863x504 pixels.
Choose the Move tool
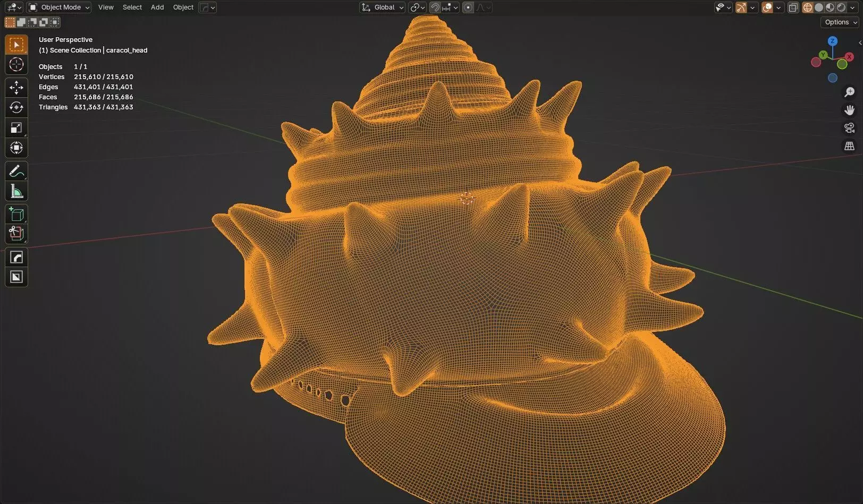[16, 88]
